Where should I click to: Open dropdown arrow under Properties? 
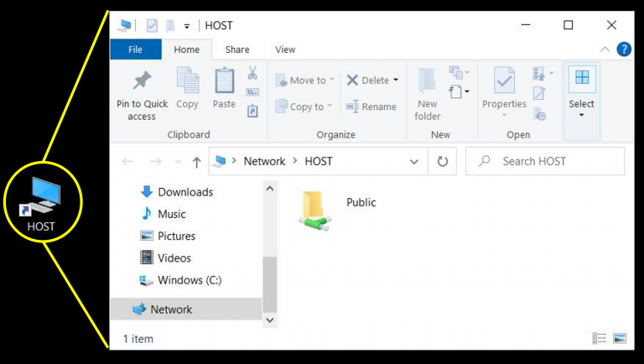(504, 115)
